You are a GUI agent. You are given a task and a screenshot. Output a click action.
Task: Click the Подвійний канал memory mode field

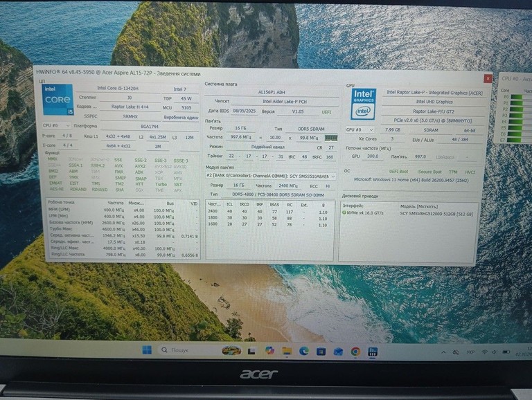point(267,147)
